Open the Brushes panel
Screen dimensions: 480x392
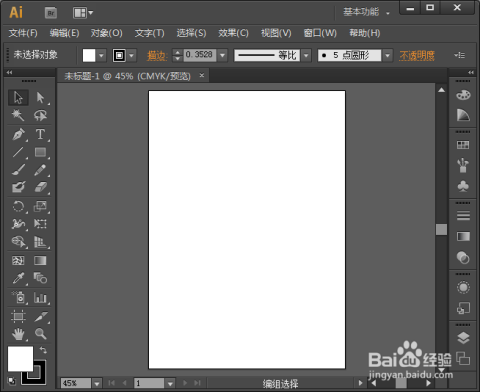tap(463, 165)
